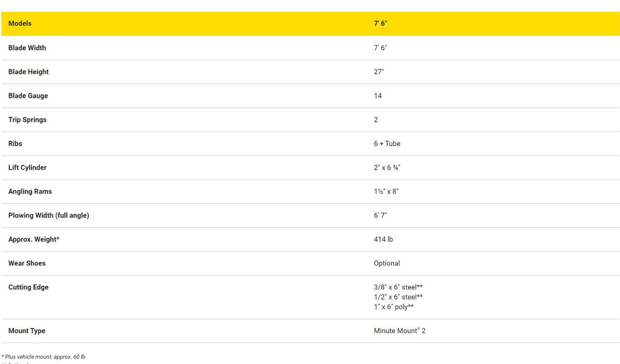Select the Blade Gauge label
The image size is (620, 364).
28,96
